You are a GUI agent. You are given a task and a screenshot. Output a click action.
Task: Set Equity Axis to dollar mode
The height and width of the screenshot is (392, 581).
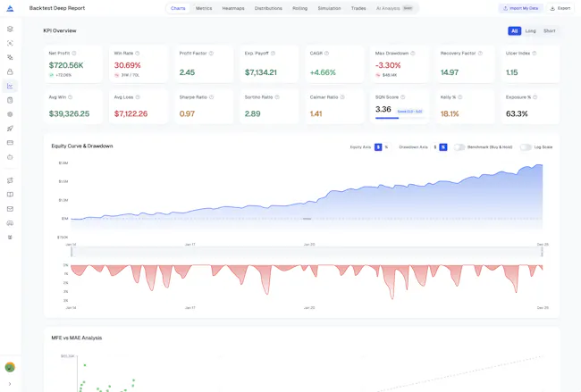click(x=378, y=147)
